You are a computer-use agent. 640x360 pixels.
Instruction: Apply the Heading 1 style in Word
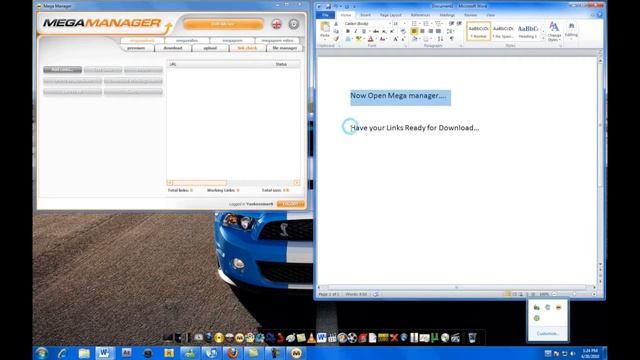(x=528, y=31)
